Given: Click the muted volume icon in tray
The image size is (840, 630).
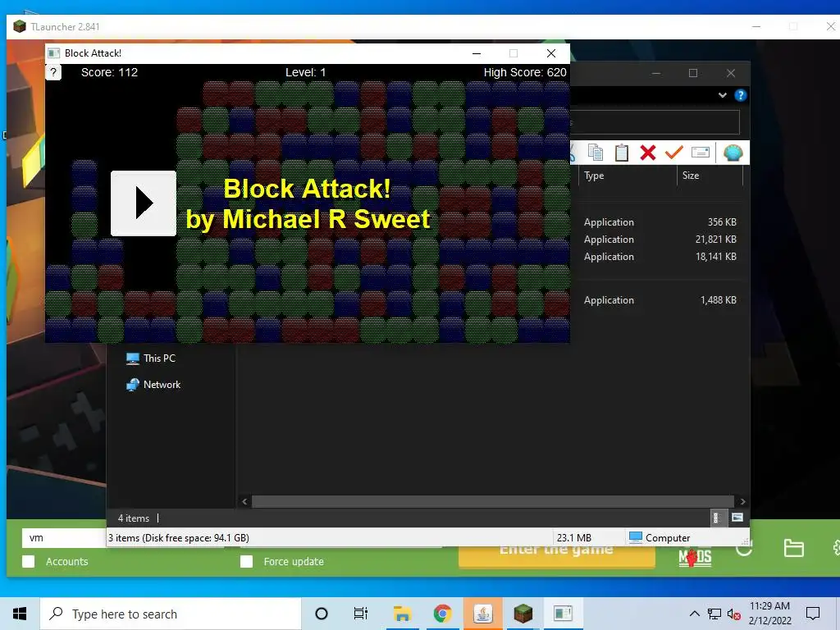Looking at the screenshot, I should 734,614.
